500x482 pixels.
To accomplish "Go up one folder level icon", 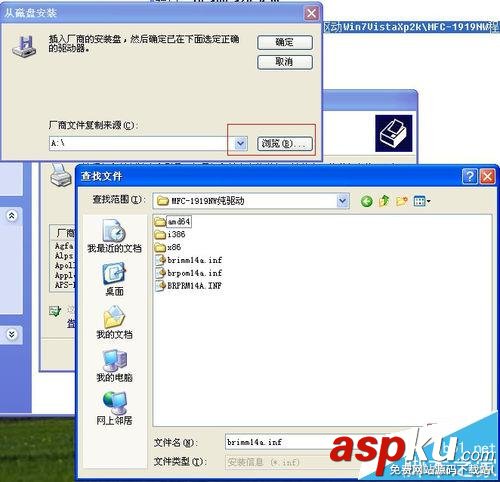I will coord(384,201).
